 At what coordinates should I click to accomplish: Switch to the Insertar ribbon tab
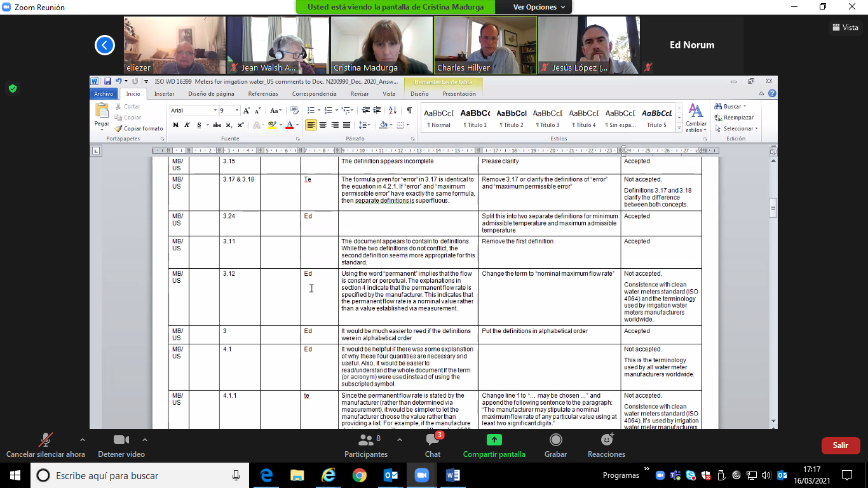[x=164, y=93]
